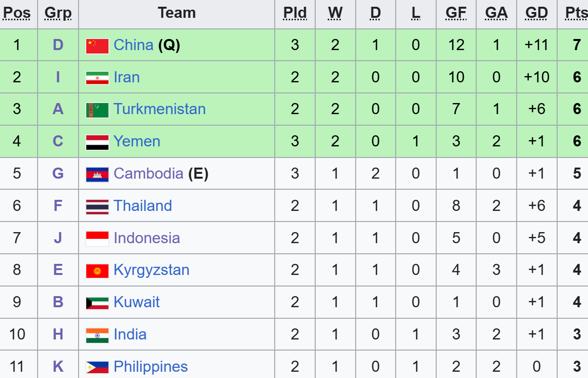588x378 pixels.
Task: Click the Iran flag icon
Action: pyautogui.click(x=97, y=78)
